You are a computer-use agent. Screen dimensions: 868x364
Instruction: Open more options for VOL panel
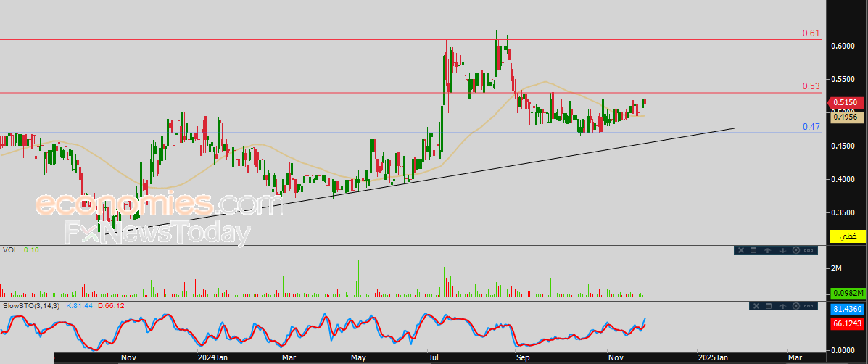pos(809,250)
